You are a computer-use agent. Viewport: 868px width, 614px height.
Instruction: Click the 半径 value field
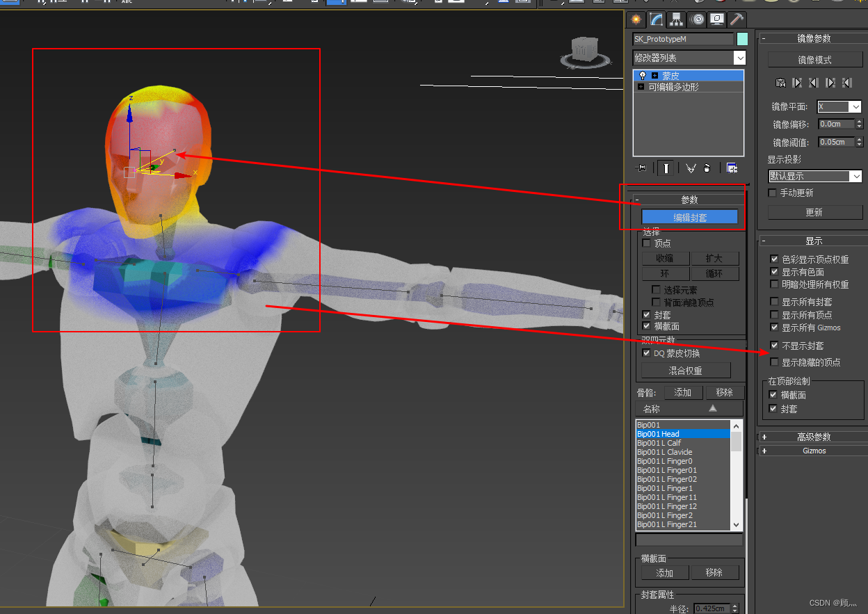click(x=711, y=608)
